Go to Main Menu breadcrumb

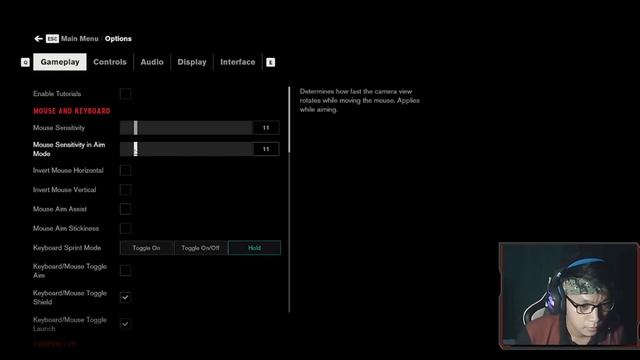[80, 39]
